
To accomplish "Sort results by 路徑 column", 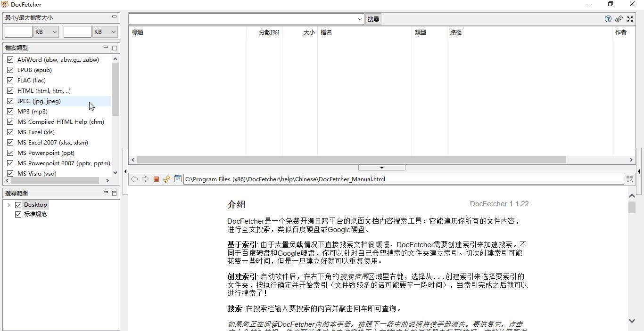I will [529, 32].
